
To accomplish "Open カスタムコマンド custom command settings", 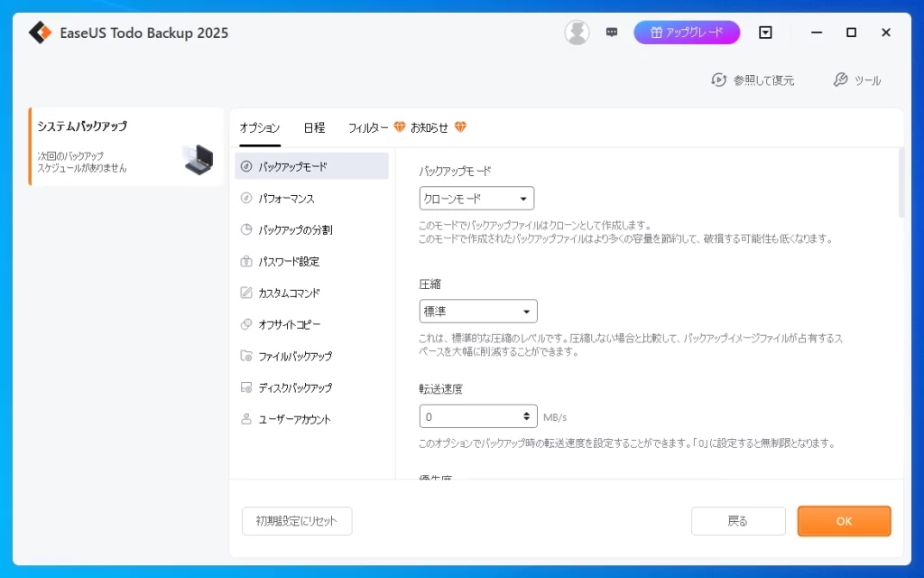I will click(289, 294).
